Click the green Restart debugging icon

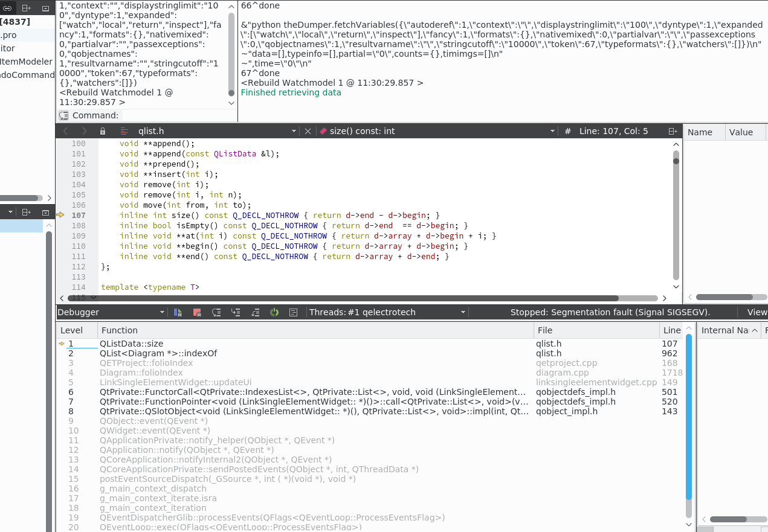[274, 312]
